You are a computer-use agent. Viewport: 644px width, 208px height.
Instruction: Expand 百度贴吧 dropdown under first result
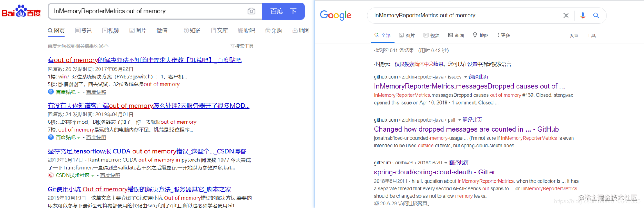79,92
